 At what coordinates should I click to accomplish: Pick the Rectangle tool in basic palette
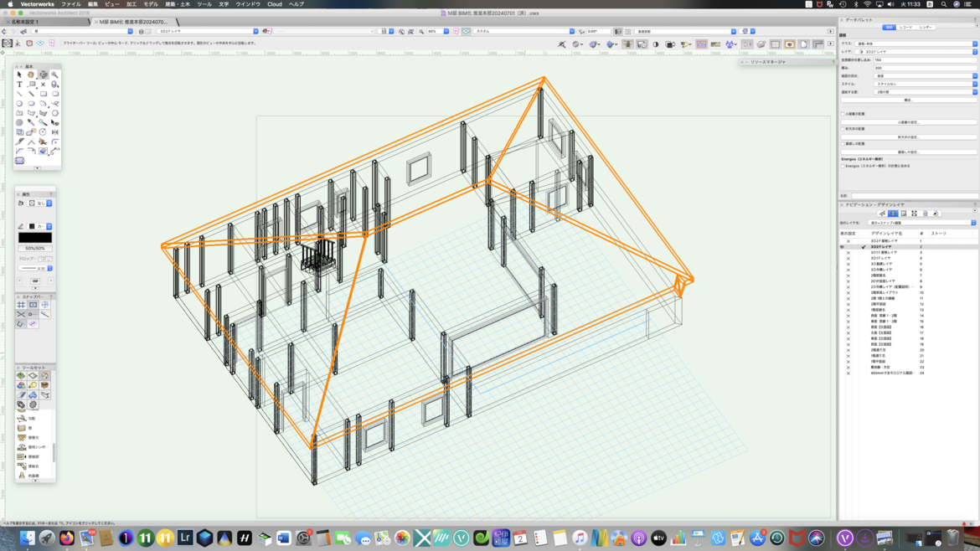pos(43,94)
